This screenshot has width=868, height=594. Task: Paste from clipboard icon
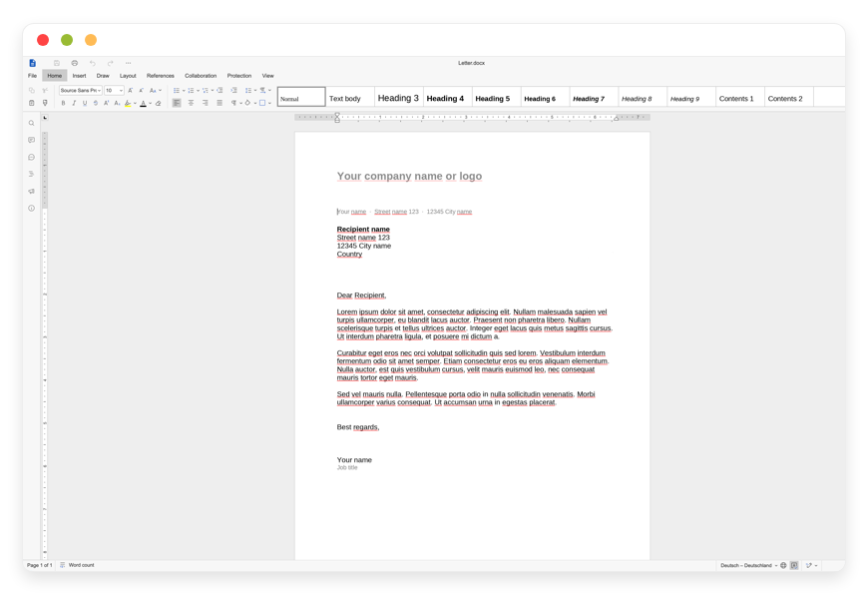click(x=32, y=103)
